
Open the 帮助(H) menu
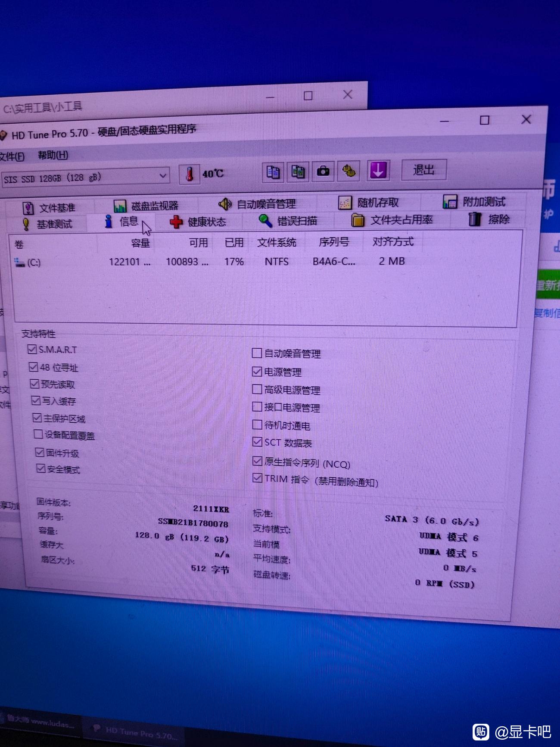coord(53,155)
